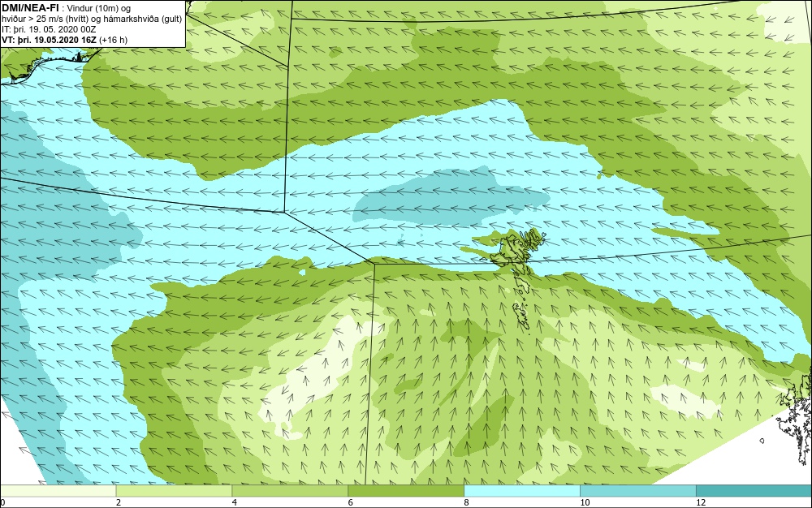Click the 'IT: þri. 19. 05. 2020 00Z' line
Viewport: 812px width, 508px height.
(x=49, y=29)
